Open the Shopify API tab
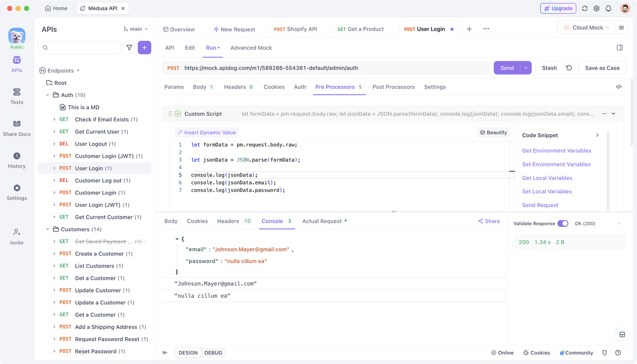Image resolution: width=637 pixels, height=364 pixels. point(296,29)
